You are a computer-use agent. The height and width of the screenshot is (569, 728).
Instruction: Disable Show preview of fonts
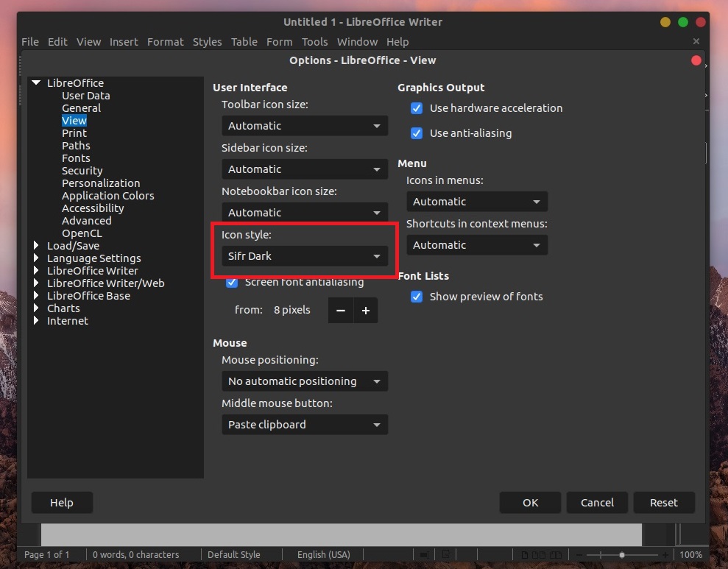pyautogui.click(x=417, y=297)
